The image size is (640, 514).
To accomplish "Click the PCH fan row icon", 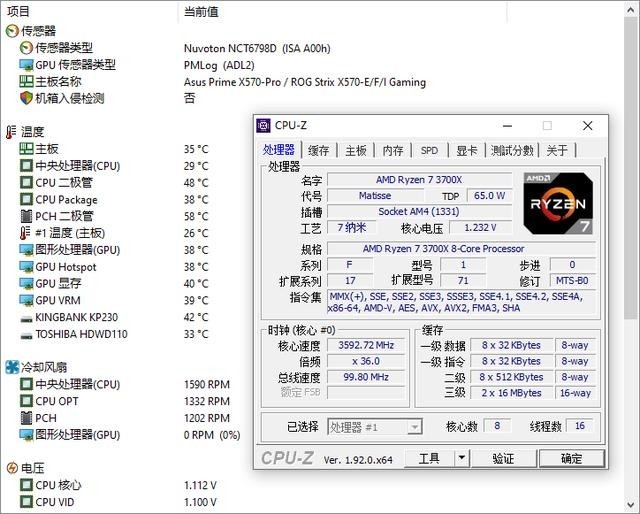I will coord(26,418).
